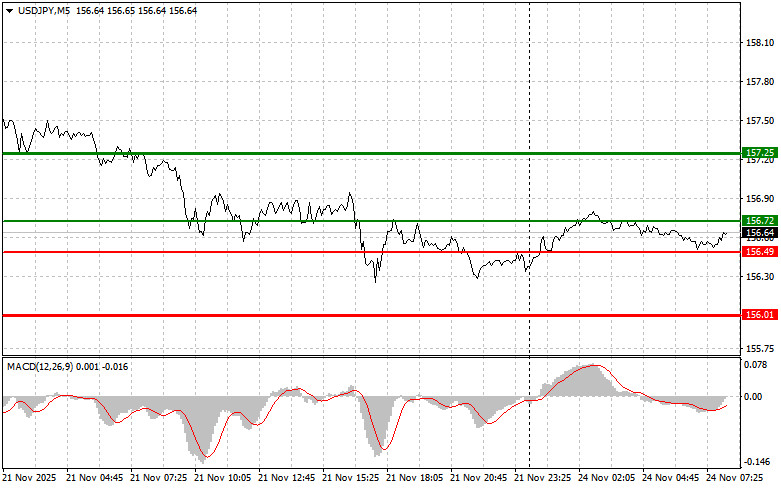Screen dimensions: 781x489
Task: Click the black 156.64 current price tag
Action: pyautogui.click(x=760, y=232)
